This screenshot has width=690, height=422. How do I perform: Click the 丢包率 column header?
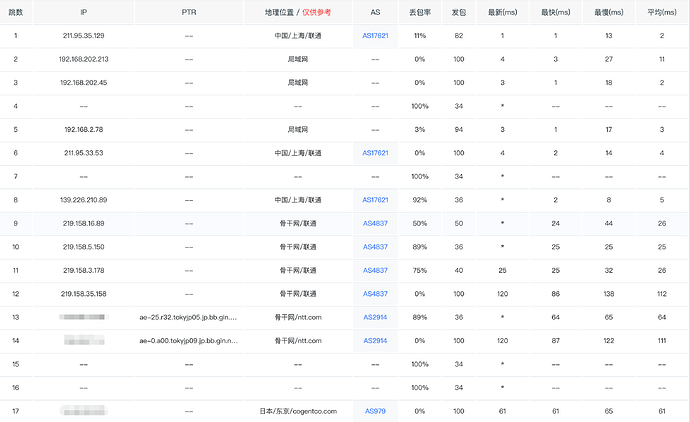pyautogui.click(x=420, y=12)
